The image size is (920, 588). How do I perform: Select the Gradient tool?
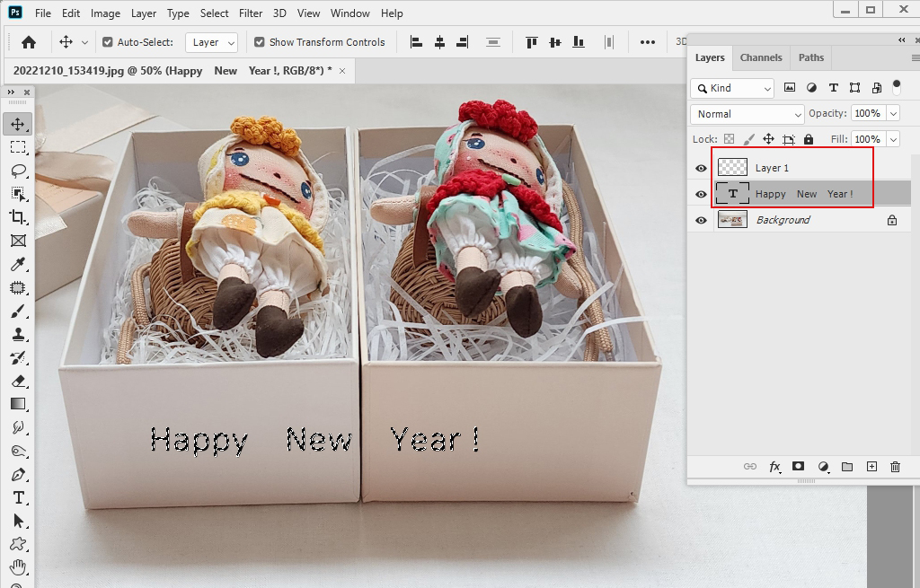18,404
